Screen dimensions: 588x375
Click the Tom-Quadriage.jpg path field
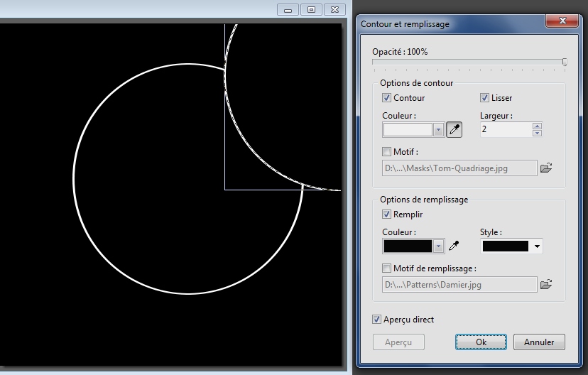(x=459, y=168)
